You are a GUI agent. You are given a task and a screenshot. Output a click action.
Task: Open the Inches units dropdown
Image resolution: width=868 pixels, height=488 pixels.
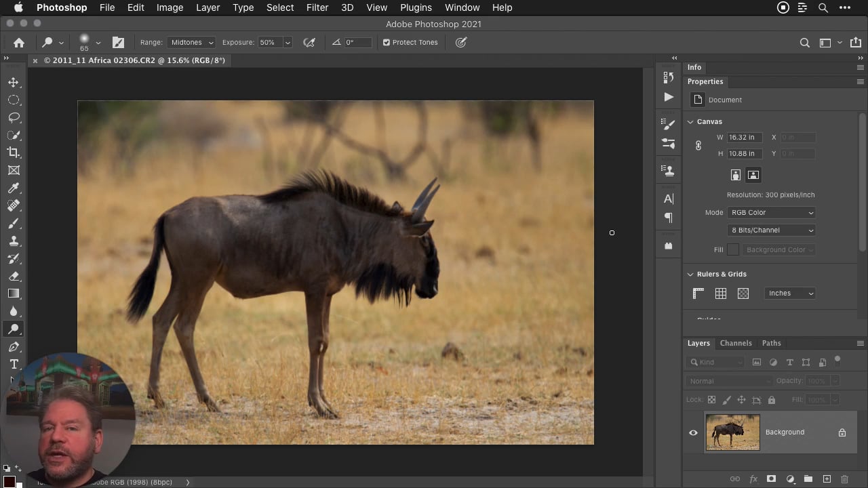790,293
